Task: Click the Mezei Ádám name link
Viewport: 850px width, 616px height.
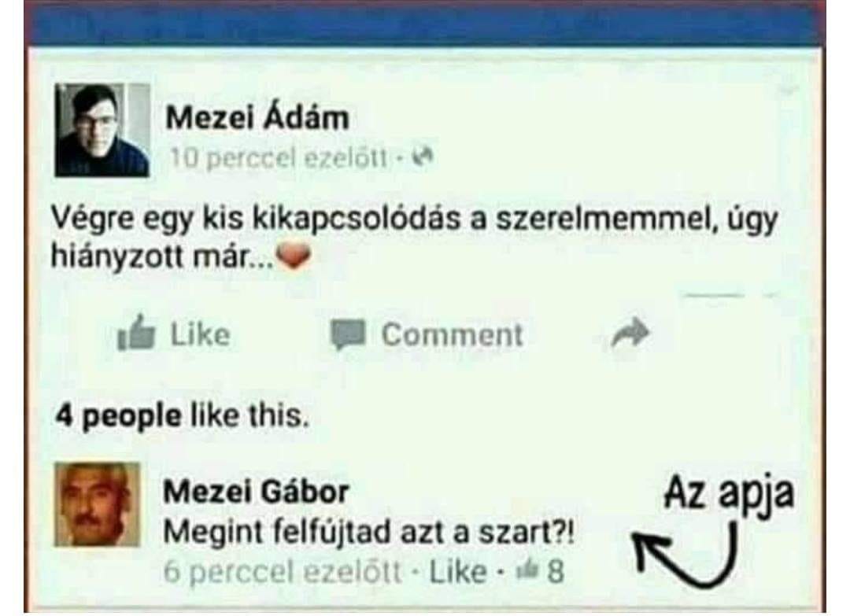Action: pos(257,117)
